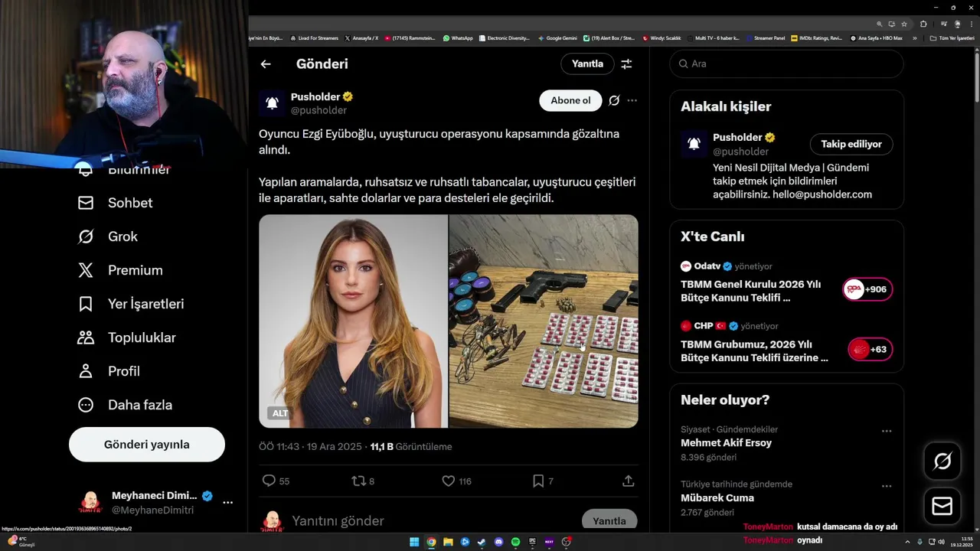
Task: Open Yer İşaretleri in the sidebar
Action: [x=131, y=304]
